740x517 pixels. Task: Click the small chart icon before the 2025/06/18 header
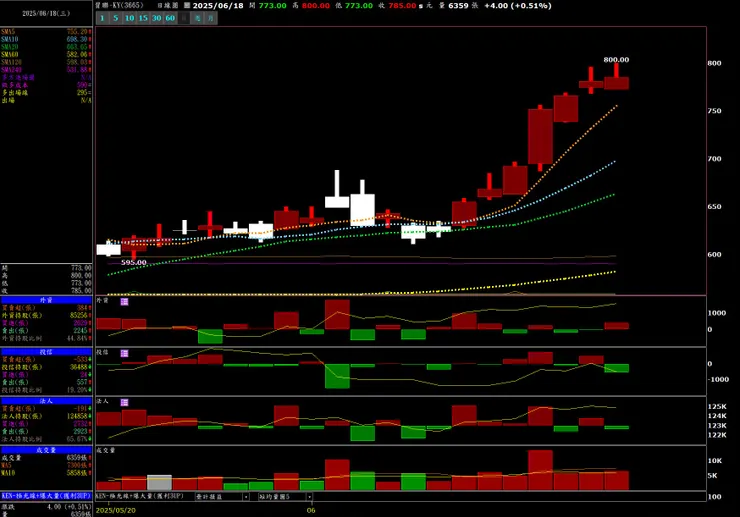point(187,6)
